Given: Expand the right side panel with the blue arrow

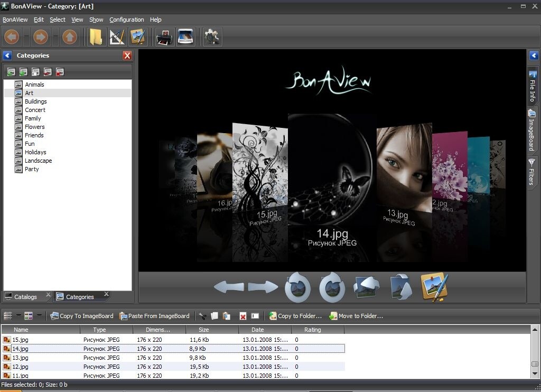Looking at the screenshot, I should pos(534,55).
